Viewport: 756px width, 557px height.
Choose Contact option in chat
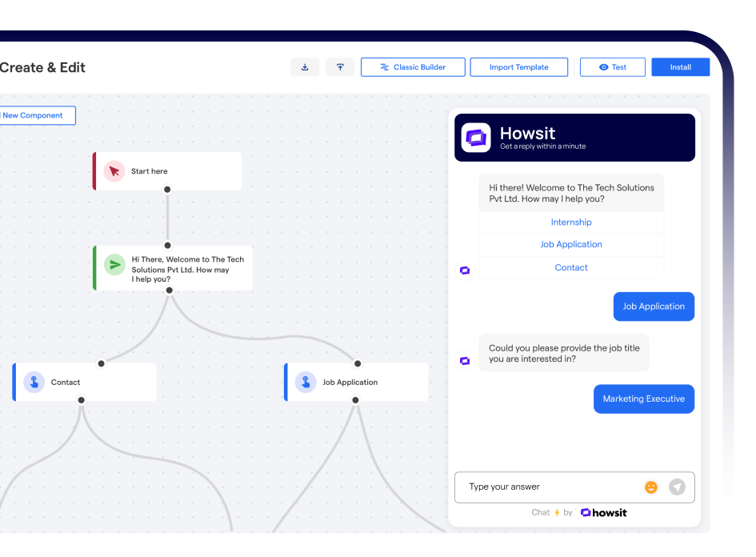[571, 267]
